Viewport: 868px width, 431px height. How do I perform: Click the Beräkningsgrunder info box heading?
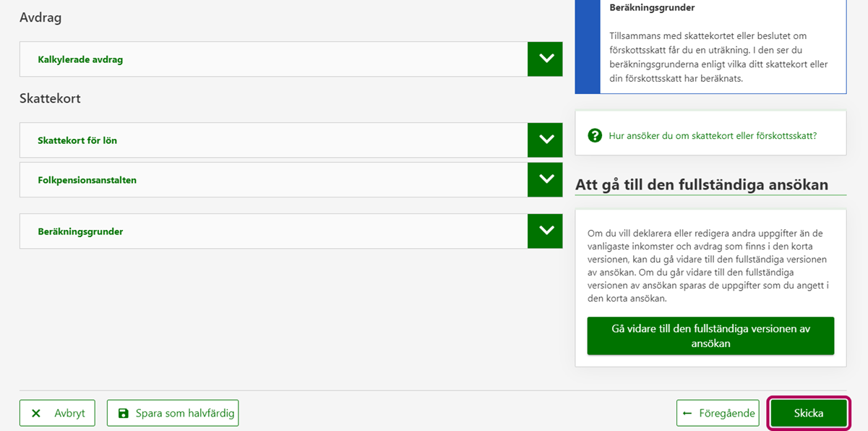coord(652,8)
